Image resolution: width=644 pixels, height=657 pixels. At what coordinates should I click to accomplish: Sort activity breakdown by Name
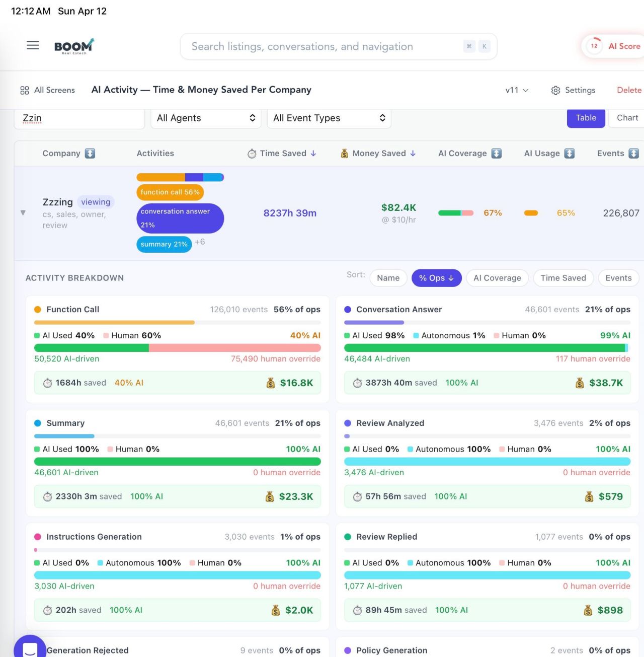pyautogui.click(x=388, y=278)
